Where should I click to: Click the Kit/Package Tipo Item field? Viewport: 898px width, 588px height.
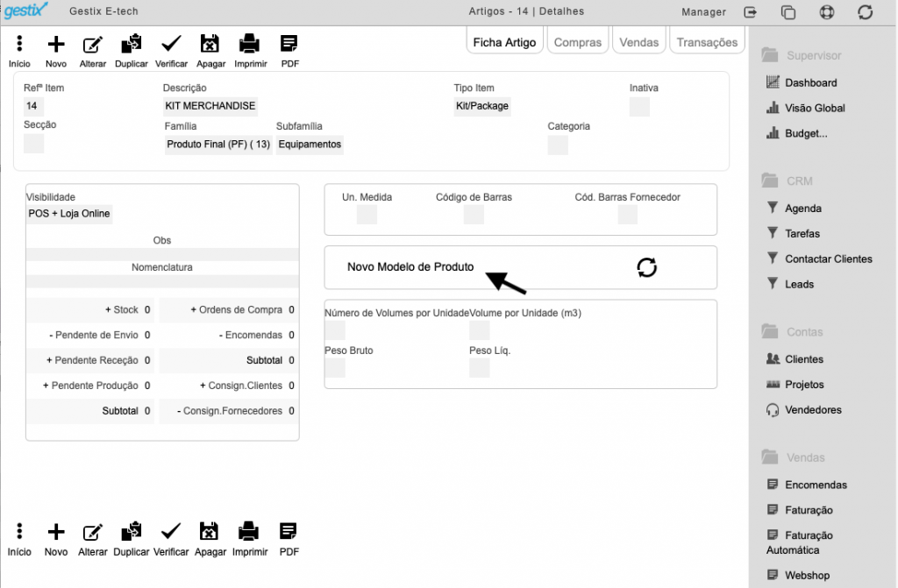482,106
